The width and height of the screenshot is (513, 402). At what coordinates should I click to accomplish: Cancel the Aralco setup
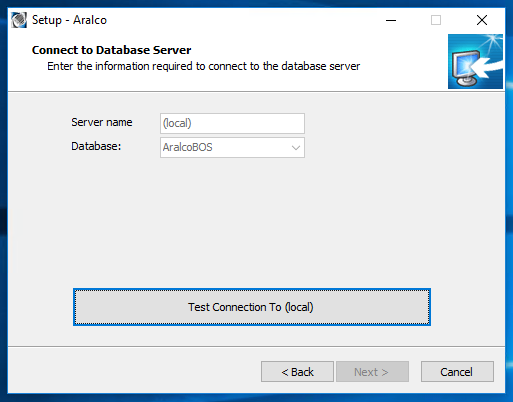point(457,372)
